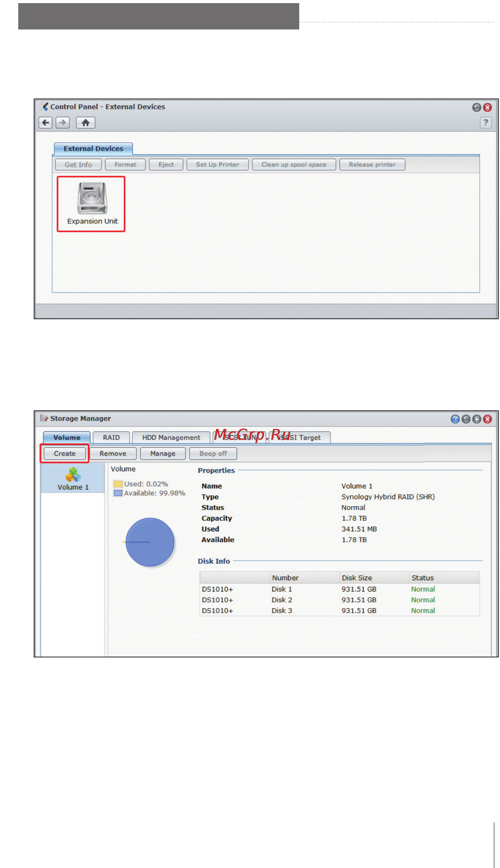
Task: Click Create in Storage Manager
Action: [65, 453]
